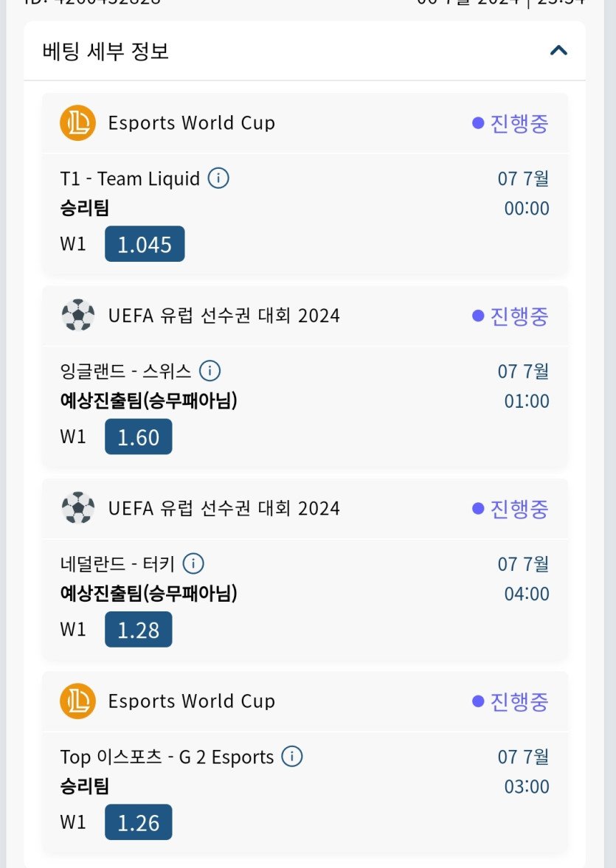The height and width of the screenshot is (868, 616).
Task: Select the 1.26 odds button
Action: tap(139, 822)
